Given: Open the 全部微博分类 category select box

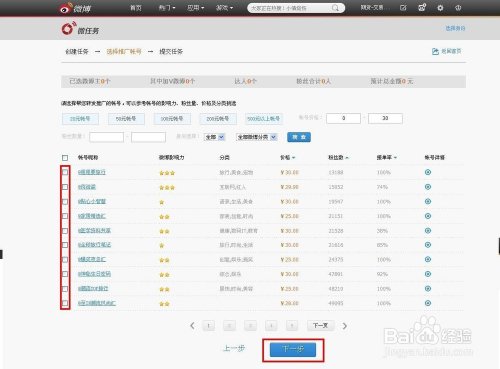Looking at the screenshot, I should pyautogui.click(x=257, y=137).
